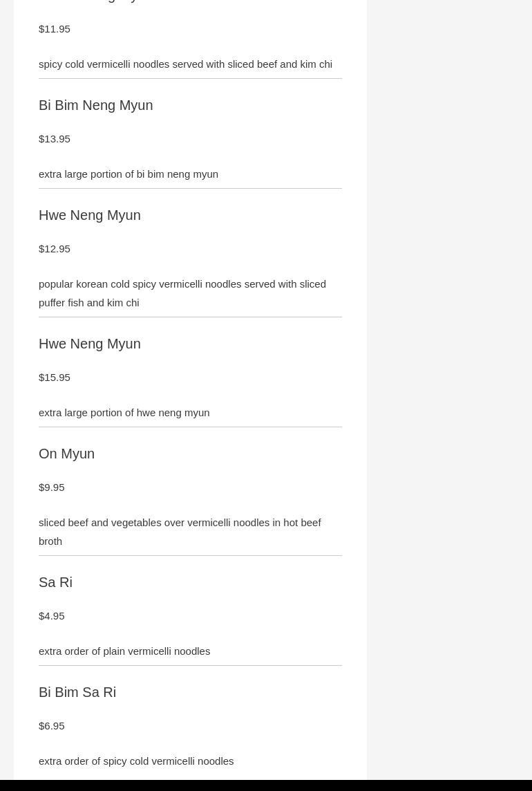
Task: Click the $6.95 price
Action: pyautogui.click(x=52, y=726)
